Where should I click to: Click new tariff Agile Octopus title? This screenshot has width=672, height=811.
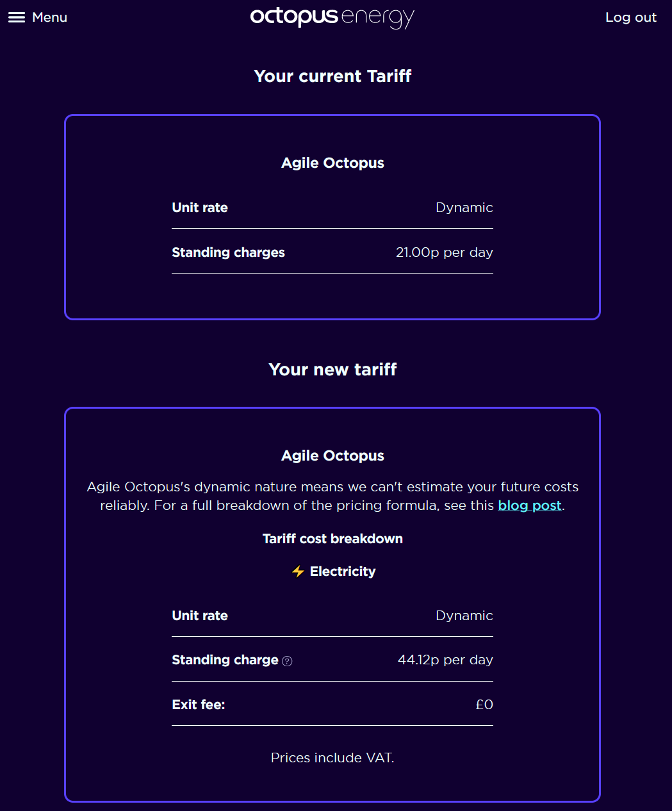(x=332, y=455)
